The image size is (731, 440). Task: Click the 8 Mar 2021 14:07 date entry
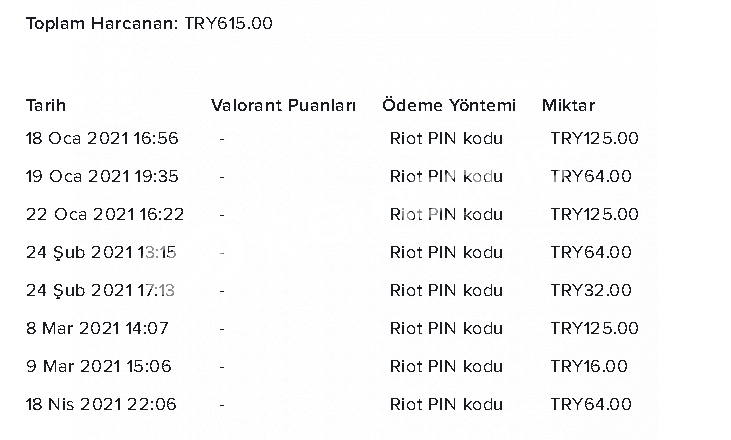click(x=97, y=329)
